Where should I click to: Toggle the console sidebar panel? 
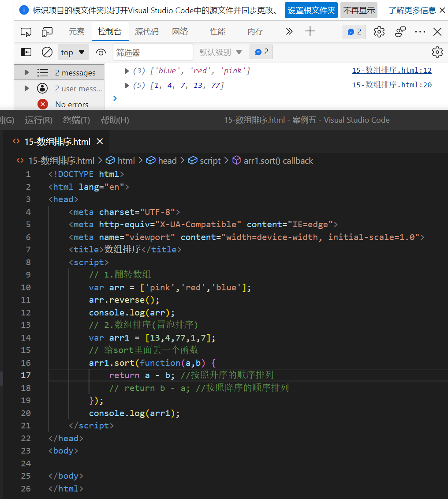(x=26, y=52)
